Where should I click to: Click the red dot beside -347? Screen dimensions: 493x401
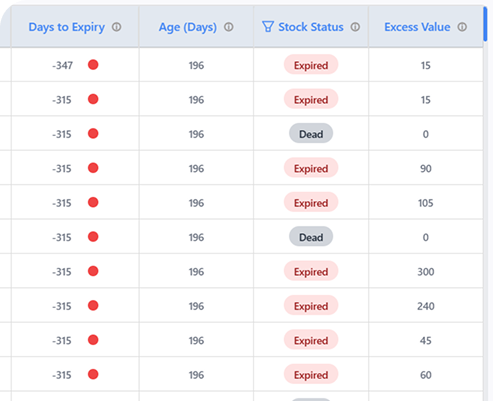pos(93,65)
